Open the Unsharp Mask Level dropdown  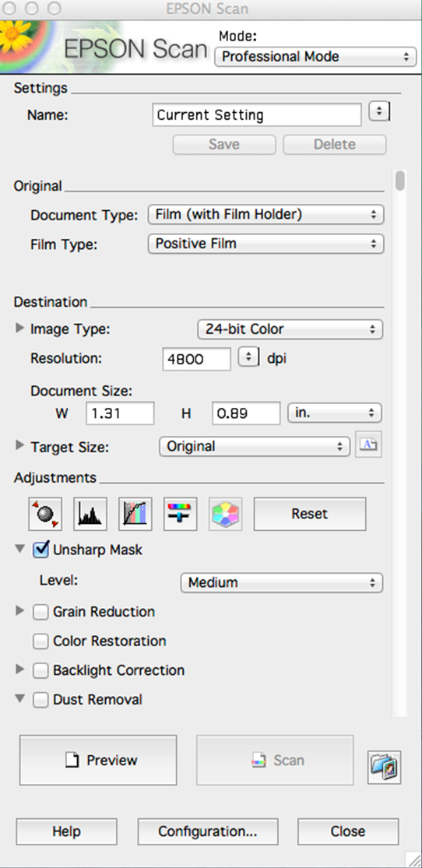pyautogui.click(x=282, y=583)
